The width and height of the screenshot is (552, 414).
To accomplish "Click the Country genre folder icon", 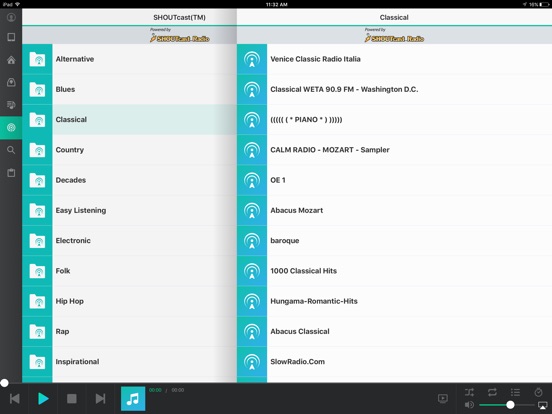I will point(37,150).
